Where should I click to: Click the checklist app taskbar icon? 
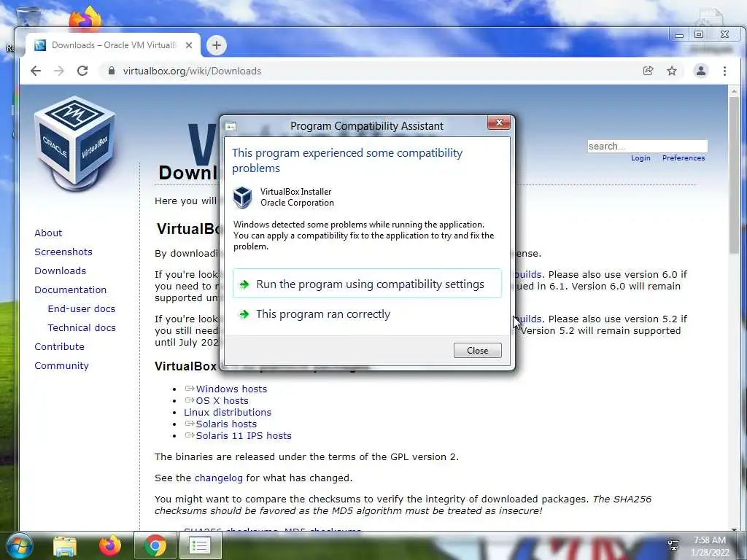200,545
